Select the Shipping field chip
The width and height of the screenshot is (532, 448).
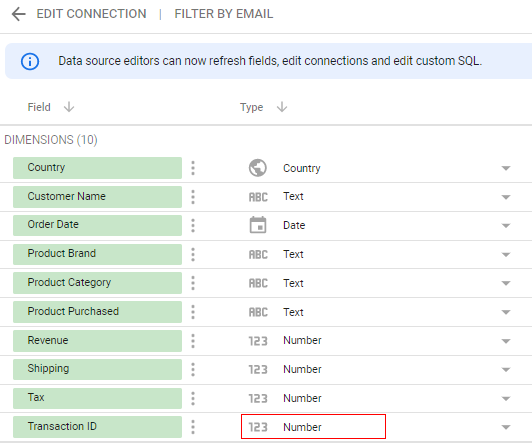97,369
